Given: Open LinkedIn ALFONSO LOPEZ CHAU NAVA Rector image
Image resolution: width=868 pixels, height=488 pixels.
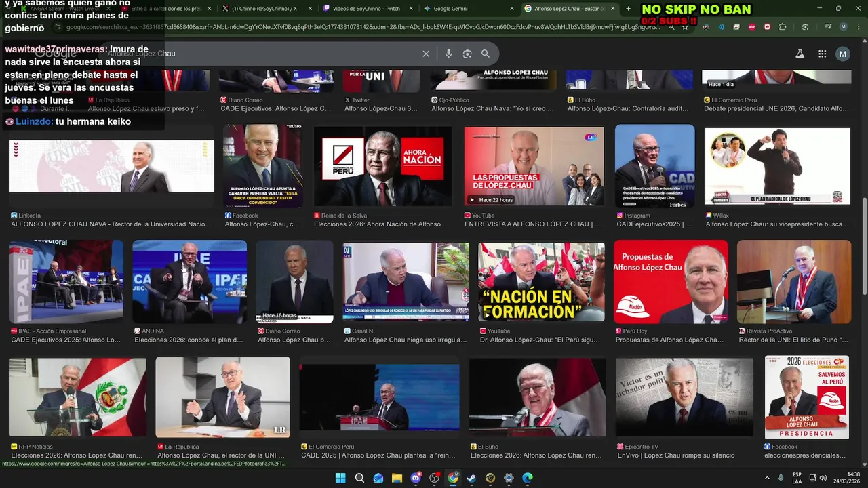Looking at the screenshot, I should coord(112,167).
